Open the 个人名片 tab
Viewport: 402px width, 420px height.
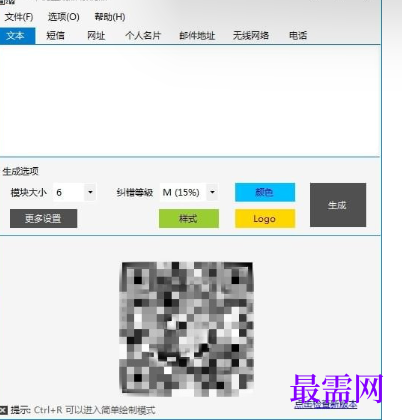click(x=143, y=36)
